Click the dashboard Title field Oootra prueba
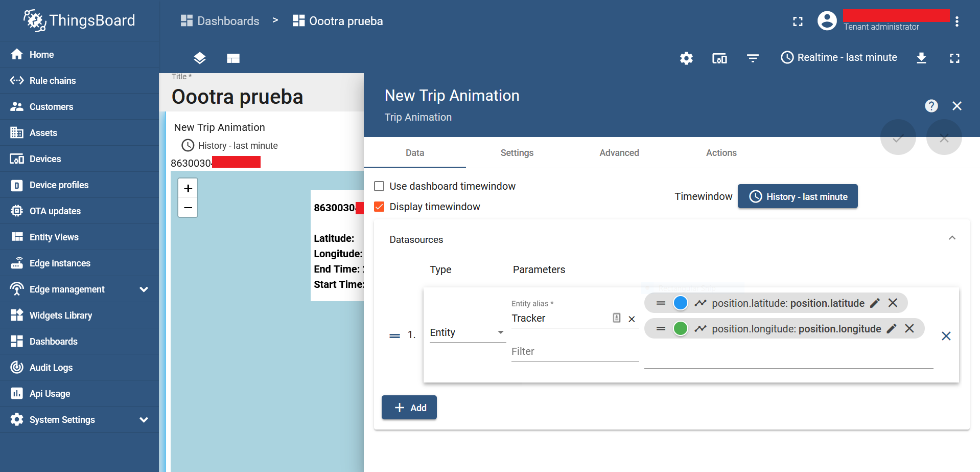The width and height of the screenshot is (980, 472). pyautogui.click(x=238, y=97)
